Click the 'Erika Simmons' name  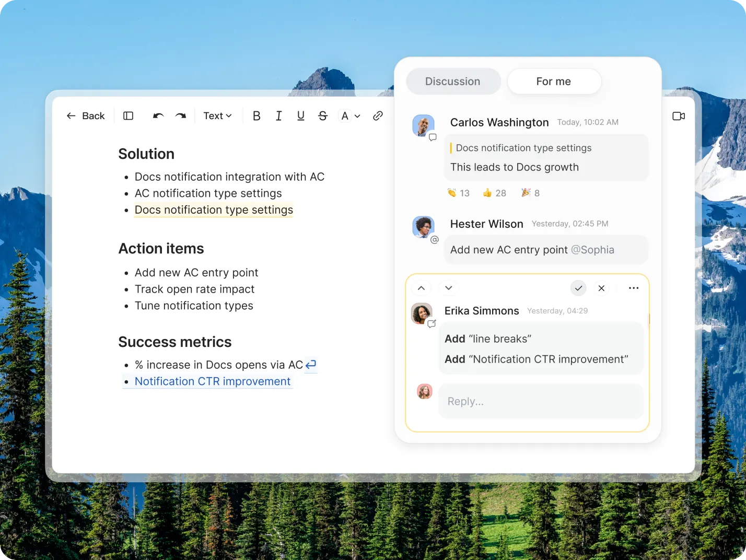[482, 311]
